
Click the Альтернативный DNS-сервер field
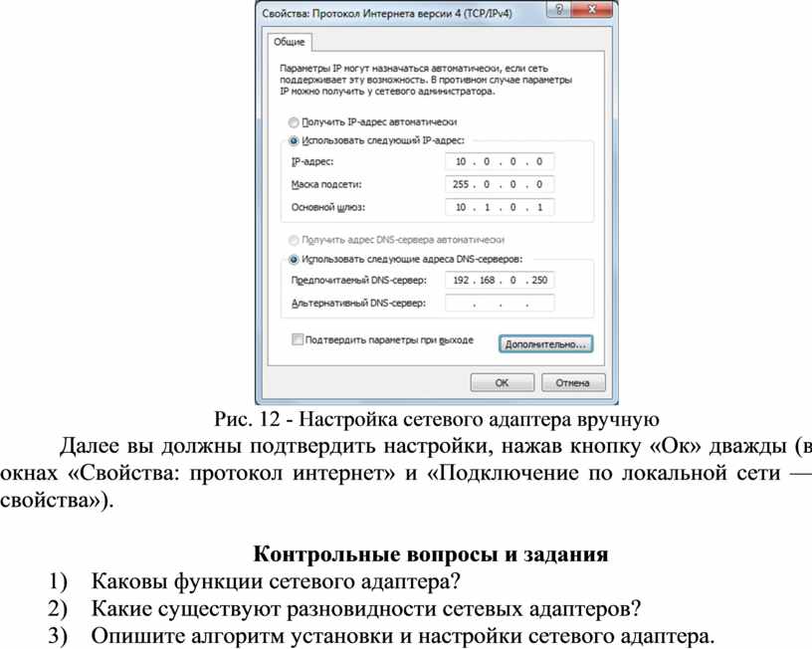click(x=500, y=303)
